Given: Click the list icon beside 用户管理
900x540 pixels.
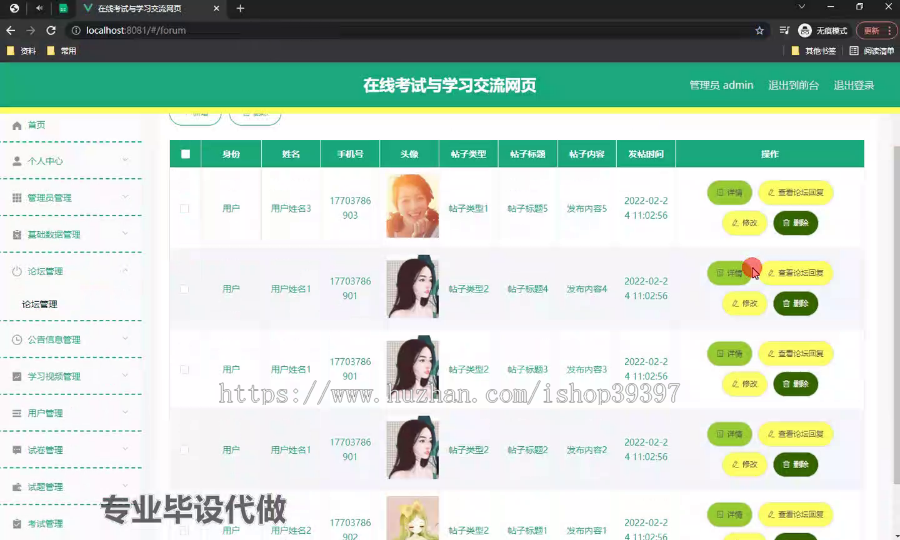Looking at the screenshot, I should click(x=17, y=413).
